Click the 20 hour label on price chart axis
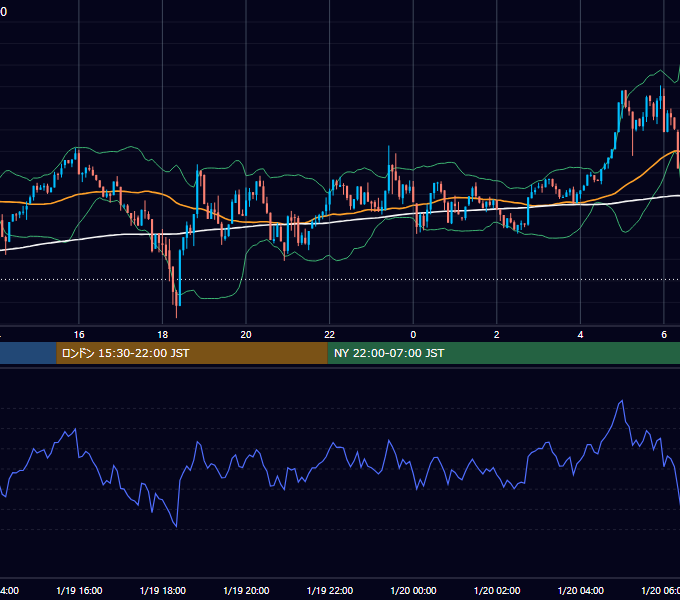Image resolution: width=680 pixels, height=600 pixels. [x=246, y=335]
